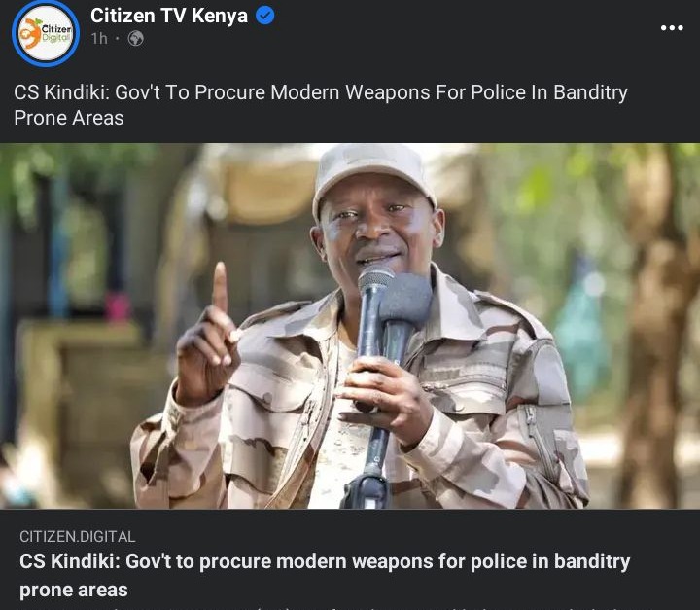Click the CITIZEN.DIGITAL domain label
This screenshot has width=700, height=610.
[77, 536]
